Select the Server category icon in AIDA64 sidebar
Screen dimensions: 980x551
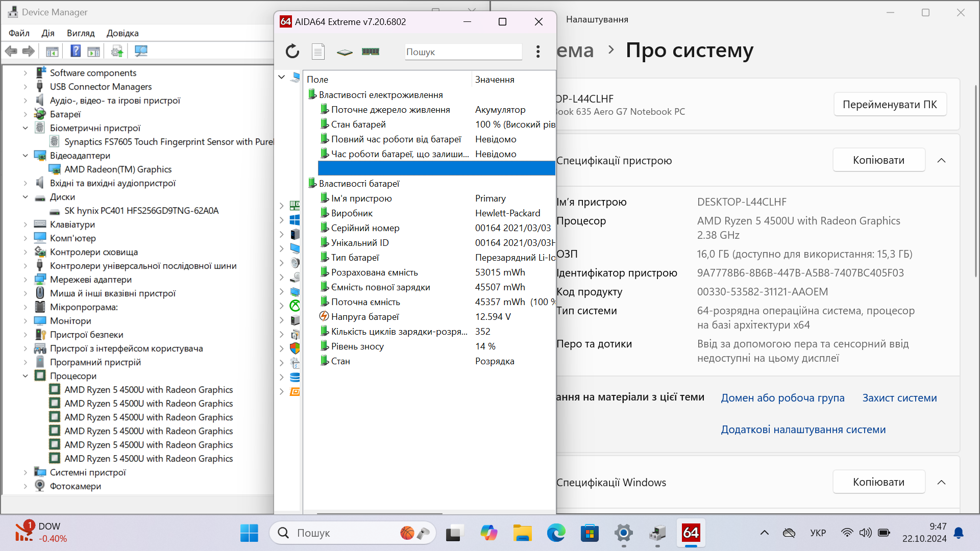tap(295, 234)
